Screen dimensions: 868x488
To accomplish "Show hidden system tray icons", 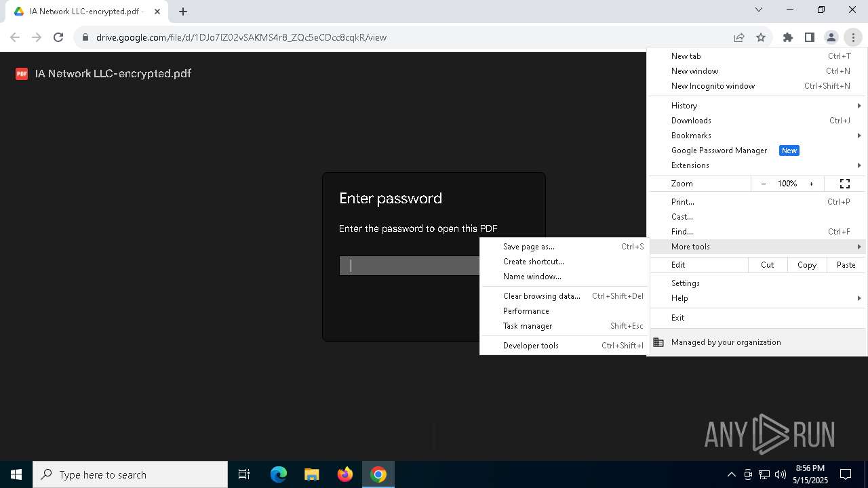I will (731, 474).
